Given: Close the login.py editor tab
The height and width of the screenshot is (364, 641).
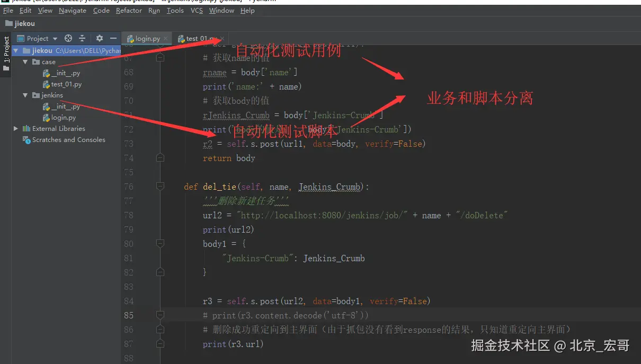Looking at the screenshot, I should tap(166, 38).
